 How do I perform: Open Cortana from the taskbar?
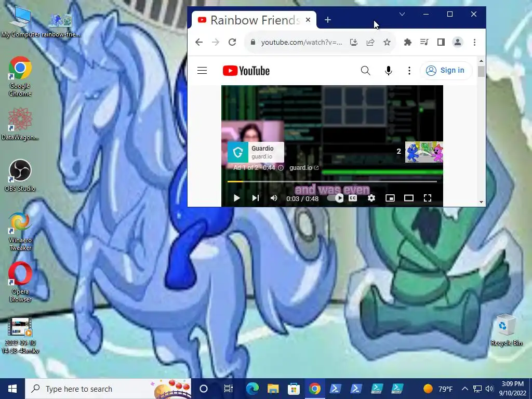(204, 389)
